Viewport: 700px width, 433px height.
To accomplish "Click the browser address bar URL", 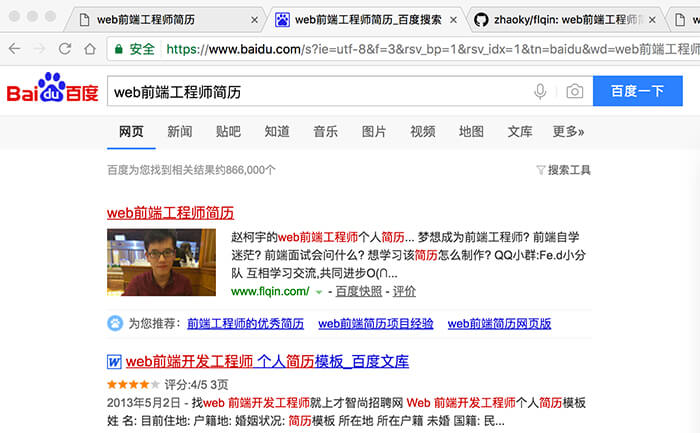I will pos(433,49).
